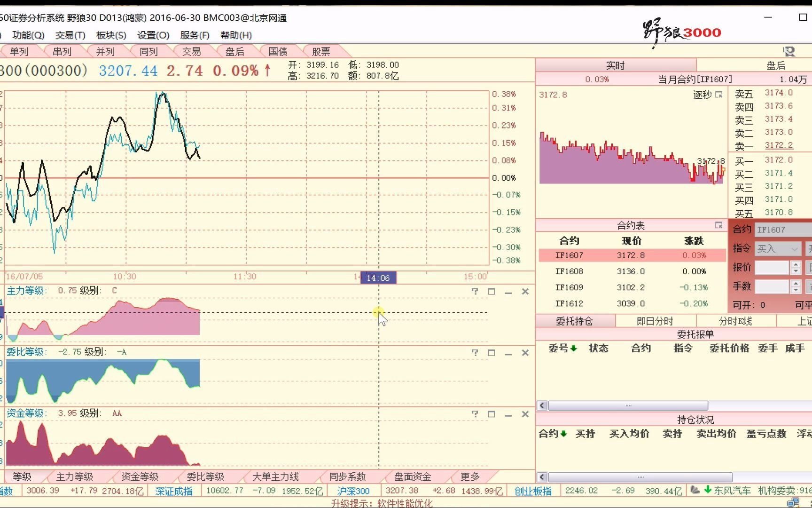Click the 报价 price input field
Screen dimensions: 812x508
click(x=772, y=268)
